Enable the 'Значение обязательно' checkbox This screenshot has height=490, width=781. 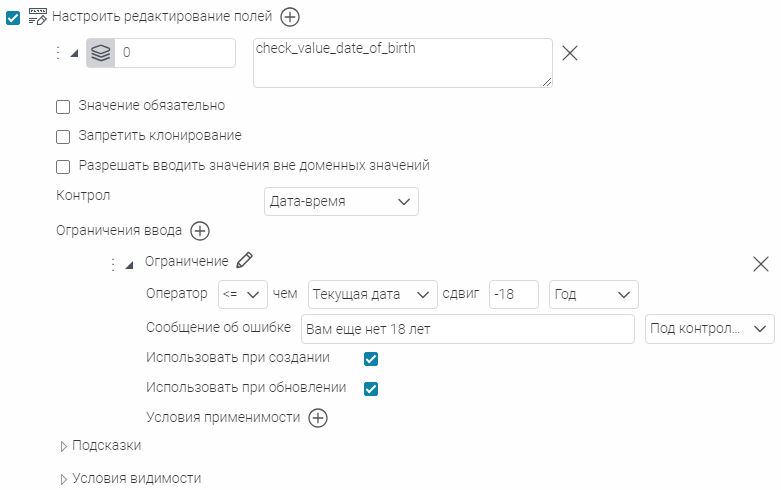click(63, 106)
